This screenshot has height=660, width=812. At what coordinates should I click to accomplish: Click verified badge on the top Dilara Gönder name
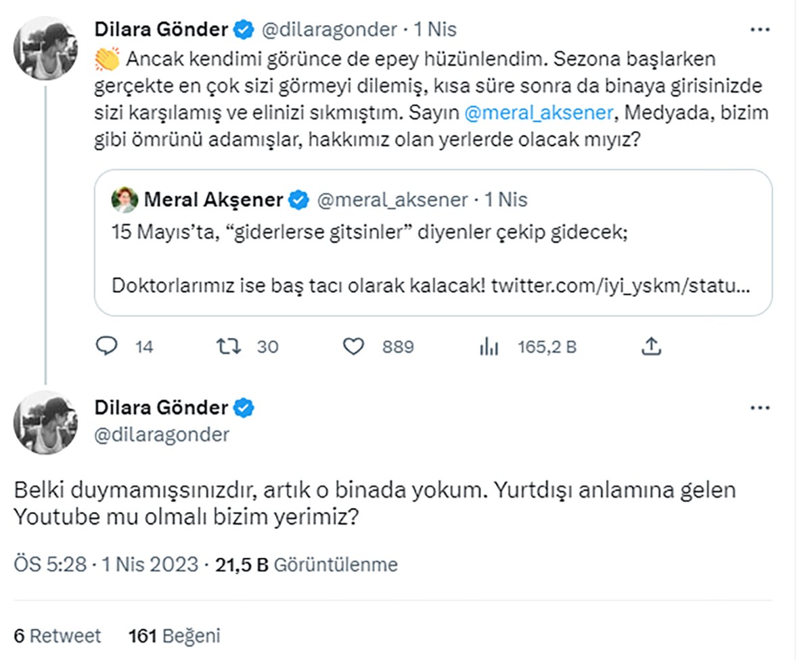(x=244, y=30)
